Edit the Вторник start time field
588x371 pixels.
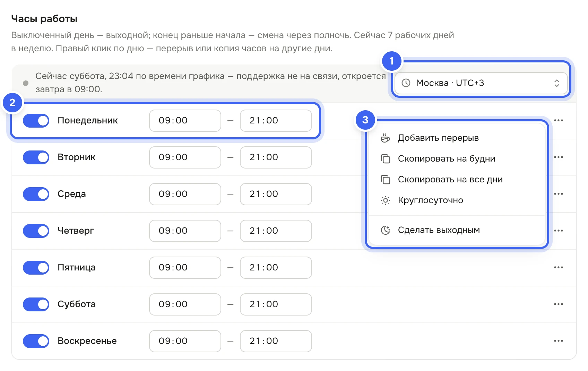click(x=185, y=157)
